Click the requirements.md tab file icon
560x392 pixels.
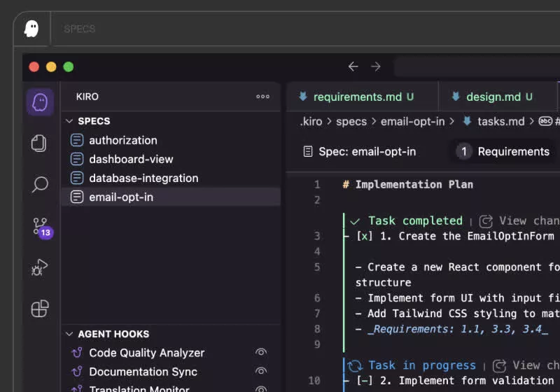[303, 97]
